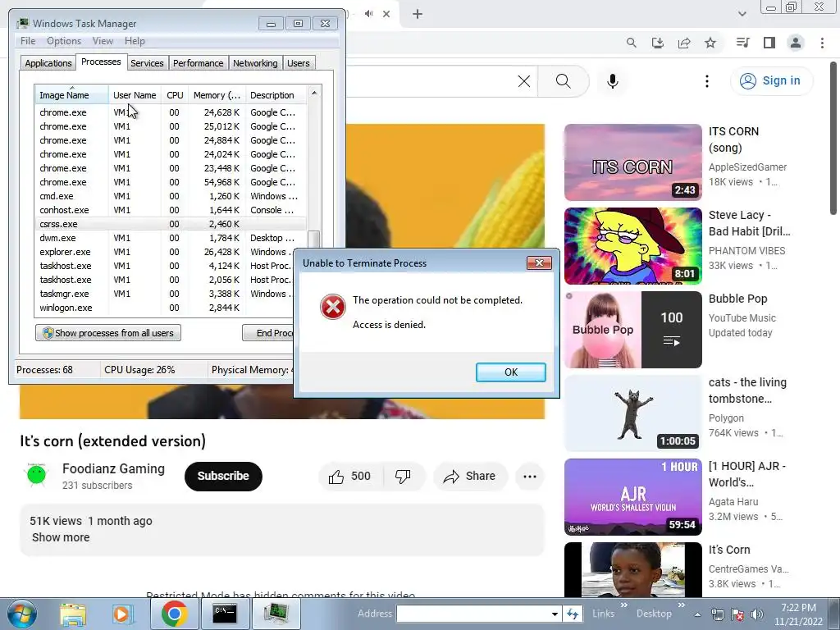The image size is (840, 630).
Task: Open the Help menu in Task Manager
Action: (x=135, y=41)
